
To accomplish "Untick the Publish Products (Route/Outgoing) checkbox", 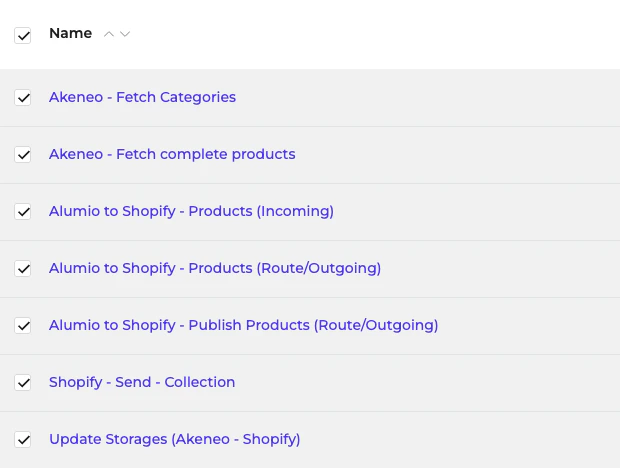I will [x=23, y=326].
